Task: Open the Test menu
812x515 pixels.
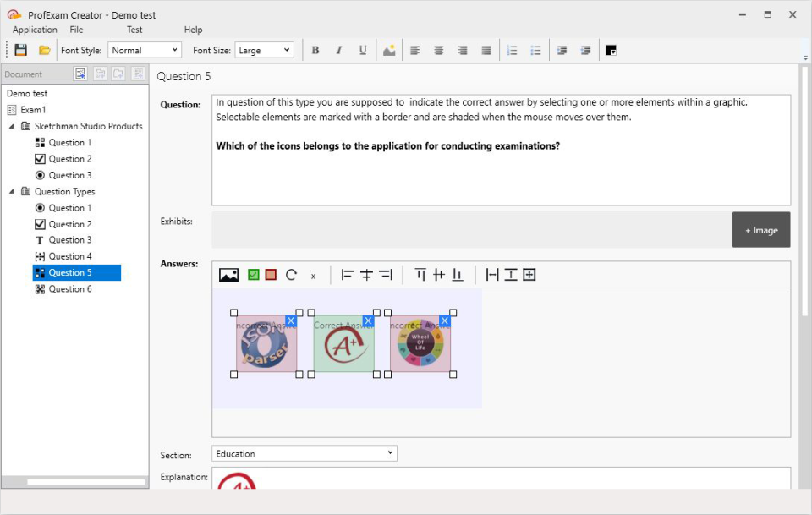Action: pos(134,29)
